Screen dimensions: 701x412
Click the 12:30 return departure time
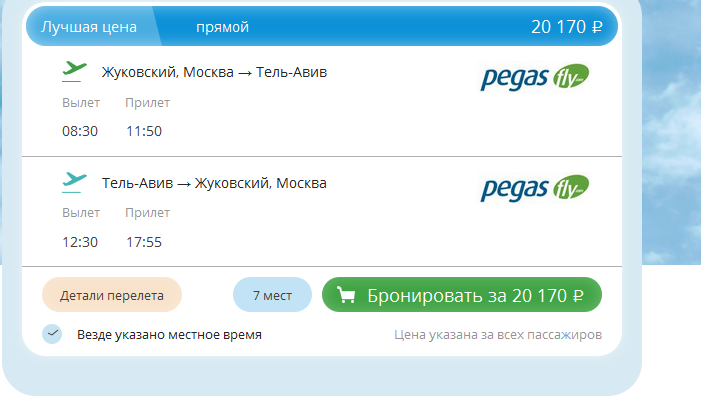coord(80,242)
